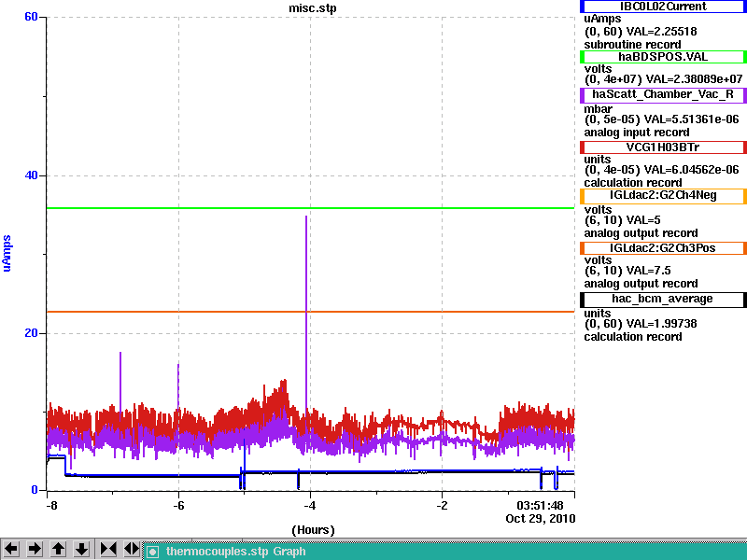Viewport: 747px width, 560px height.
Task: Click the -4 hours tick label
Action: click(310, 506)
